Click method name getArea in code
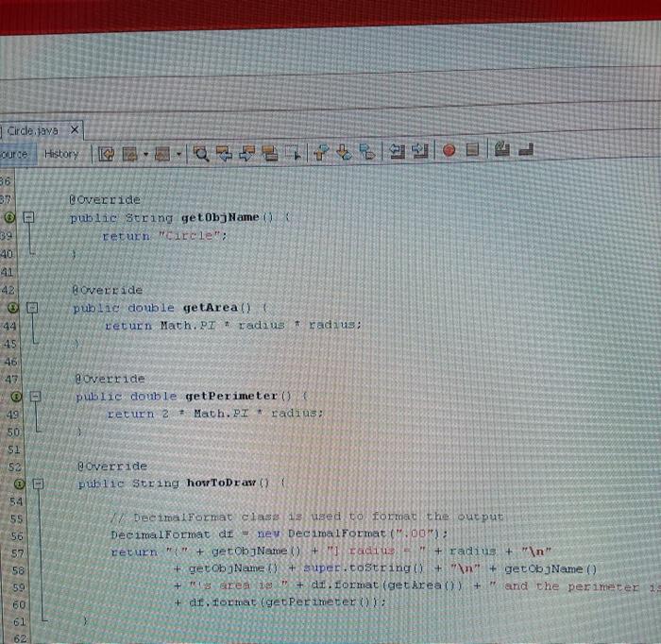This screenshot has width=661, height=644. [211, 308]
